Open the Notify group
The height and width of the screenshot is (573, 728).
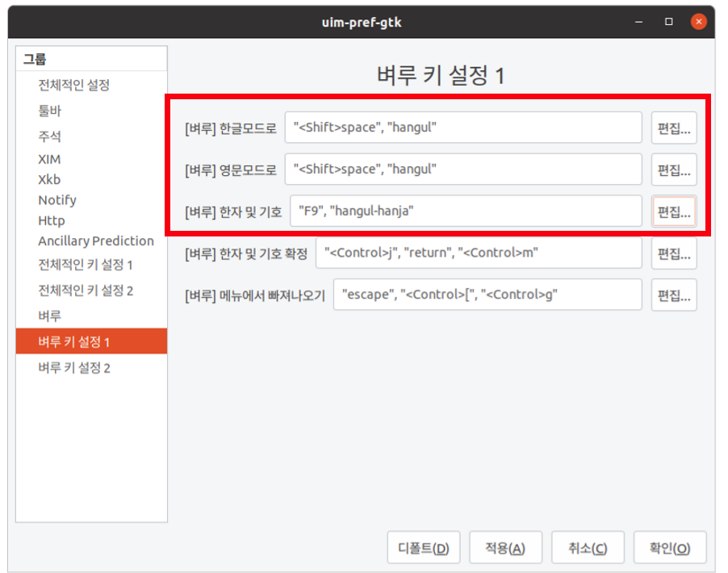[x=91, y=200]
